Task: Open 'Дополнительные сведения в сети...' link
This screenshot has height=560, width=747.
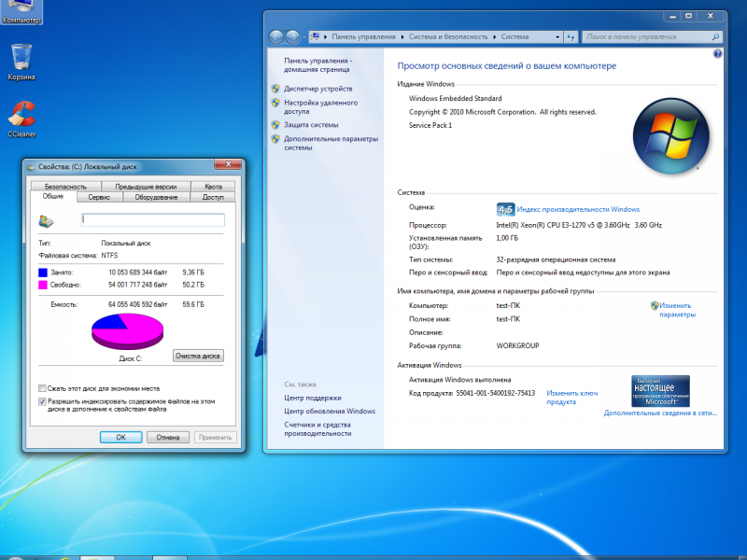Action: (x=660, y=413)
